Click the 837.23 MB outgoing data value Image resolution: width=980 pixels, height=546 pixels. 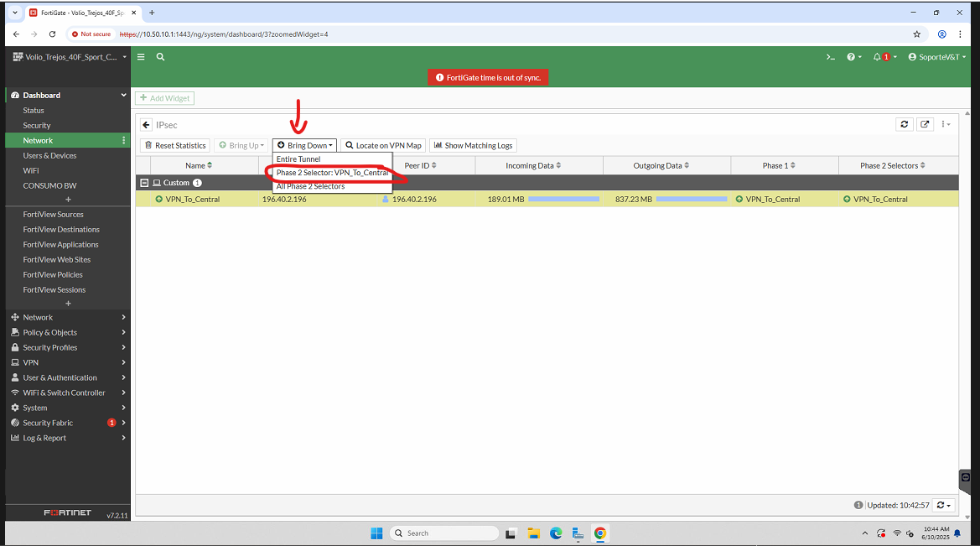[x=633, y=200]
